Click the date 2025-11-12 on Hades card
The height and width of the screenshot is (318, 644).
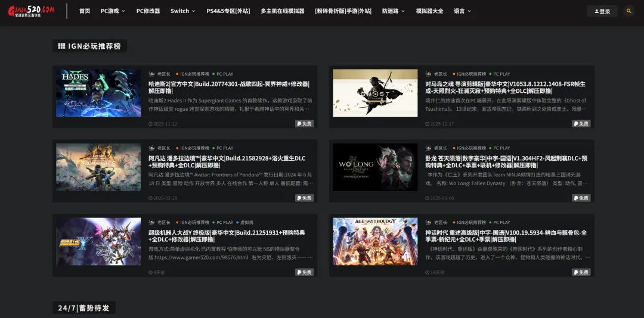point(165,124)
